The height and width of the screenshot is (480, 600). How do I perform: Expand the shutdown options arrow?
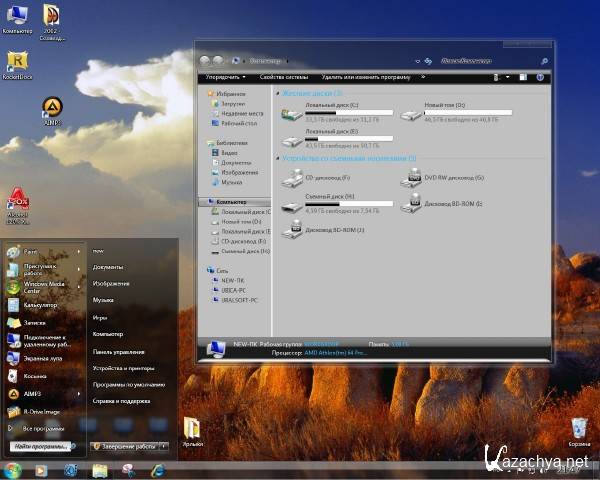click(x=164, y=446)
